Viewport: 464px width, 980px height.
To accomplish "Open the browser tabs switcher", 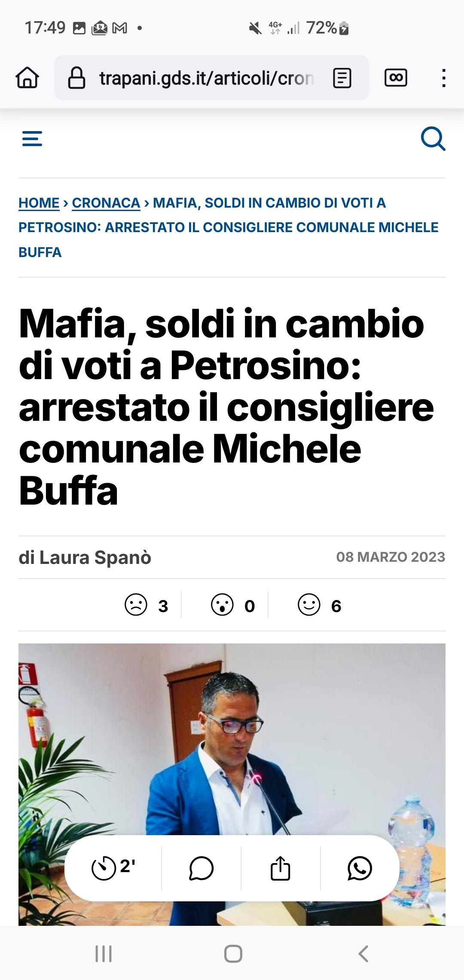I will [396, 78].
